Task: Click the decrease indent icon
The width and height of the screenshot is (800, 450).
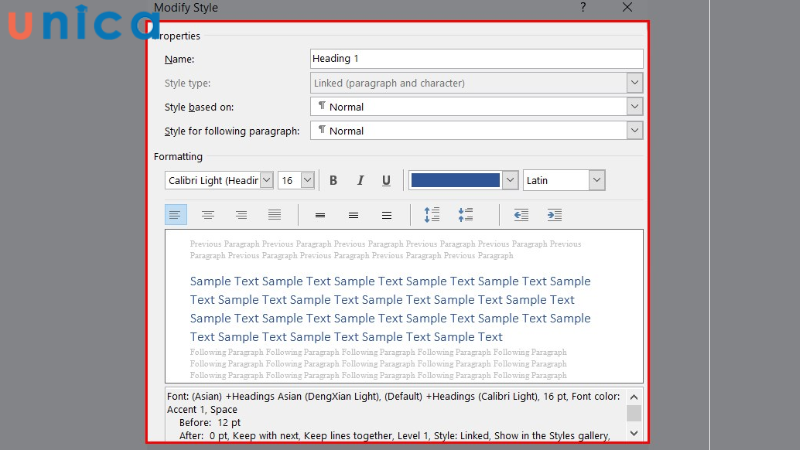Action: (x=521, y=215)
